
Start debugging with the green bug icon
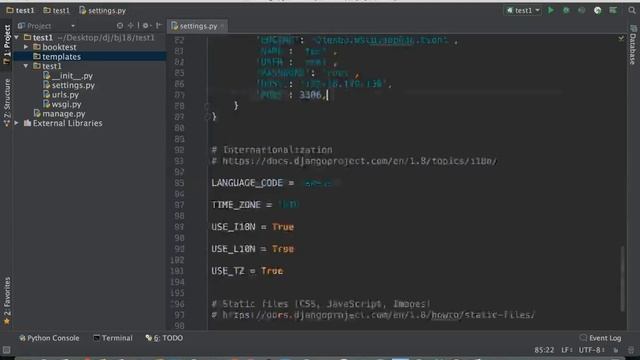(566, 10)
